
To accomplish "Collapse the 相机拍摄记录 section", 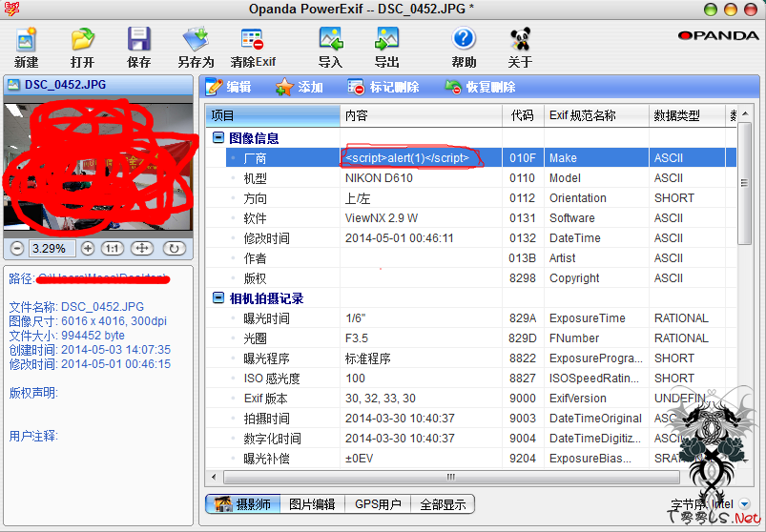I will pyautogui.click(x=218, y=298).
